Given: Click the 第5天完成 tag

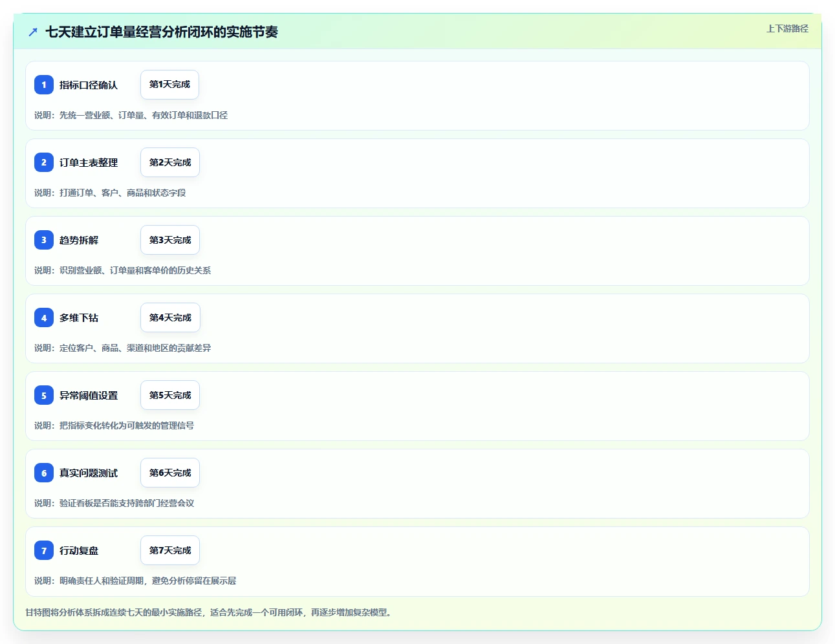Looking at the screenshot, I should (170, 395).
